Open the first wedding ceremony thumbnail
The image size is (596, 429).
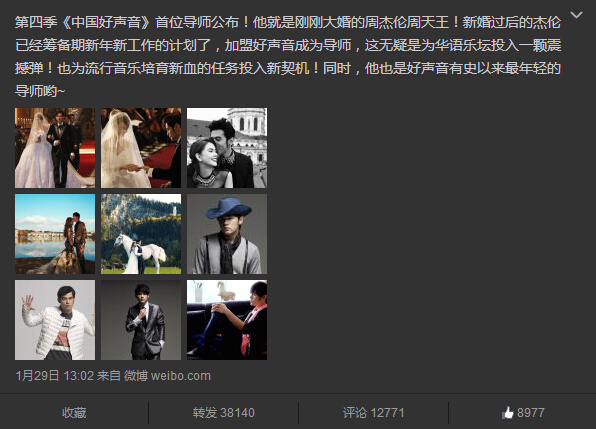(55, 148)
